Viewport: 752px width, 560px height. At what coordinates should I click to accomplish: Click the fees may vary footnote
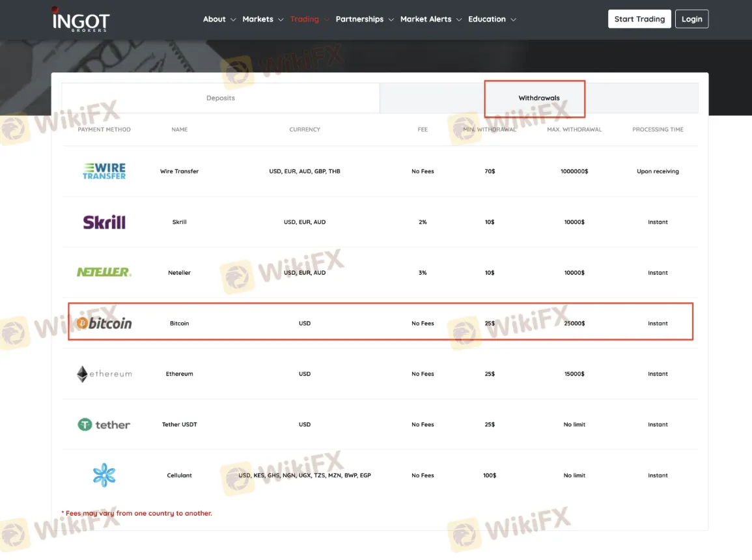point(137,513)
